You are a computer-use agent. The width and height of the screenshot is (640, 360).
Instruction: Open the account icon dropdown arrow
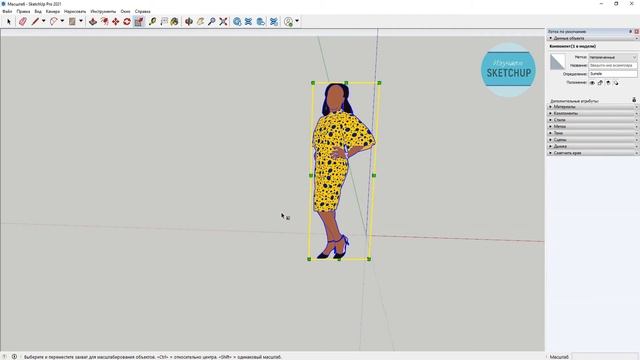297,21
